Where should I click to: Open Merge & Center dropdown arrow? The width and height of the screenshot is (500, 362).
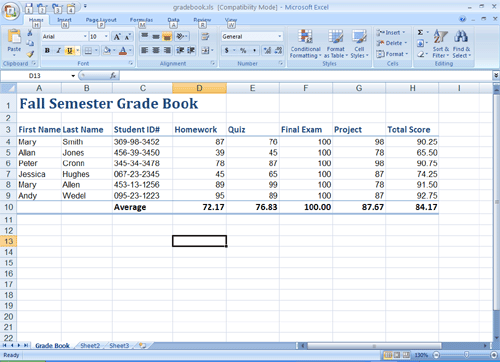pyautogui.click(x=212, y=50)
